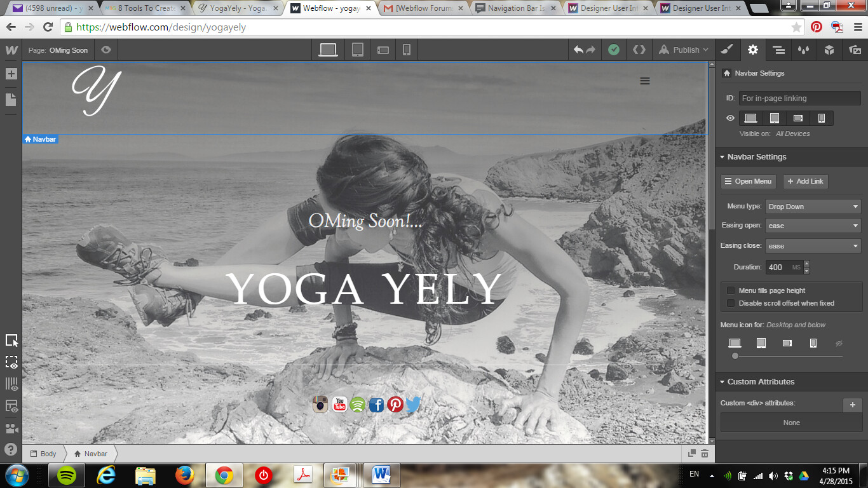Click the ID field for in-page linking
Viewport: 868px width, 488px height.
coord(799,98)
